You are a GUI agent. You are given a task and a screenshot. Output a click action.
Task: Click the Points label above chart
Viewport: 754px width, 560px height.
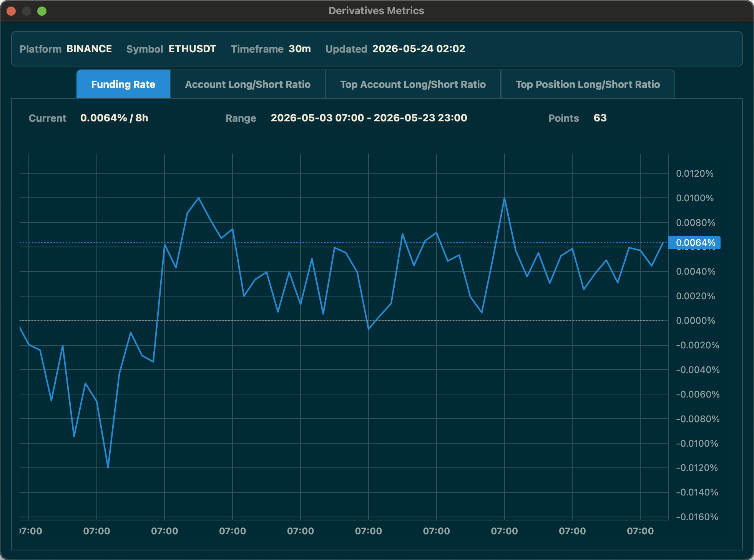coord(563,118)
